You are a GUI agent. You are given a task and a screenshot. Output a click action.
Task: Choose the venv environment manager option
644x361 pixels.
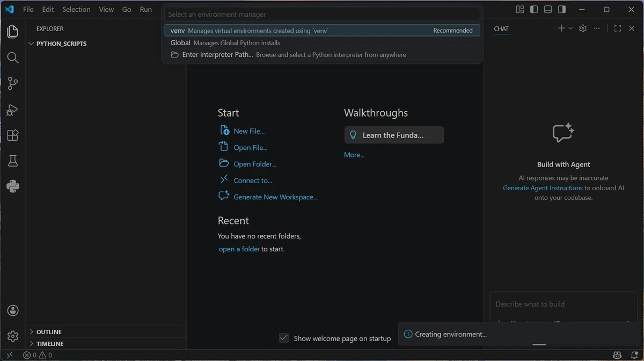(x=322, y=31)
